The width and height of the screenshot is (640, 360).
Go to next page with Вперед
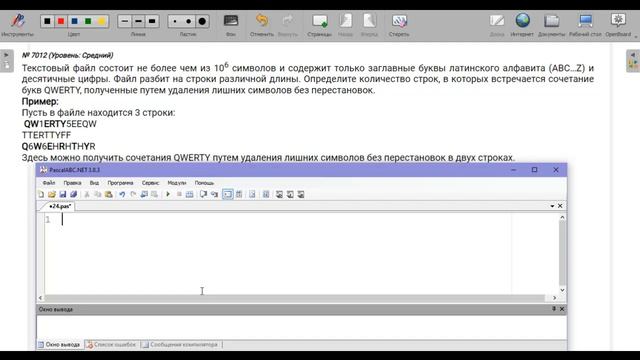click(369, 24)
